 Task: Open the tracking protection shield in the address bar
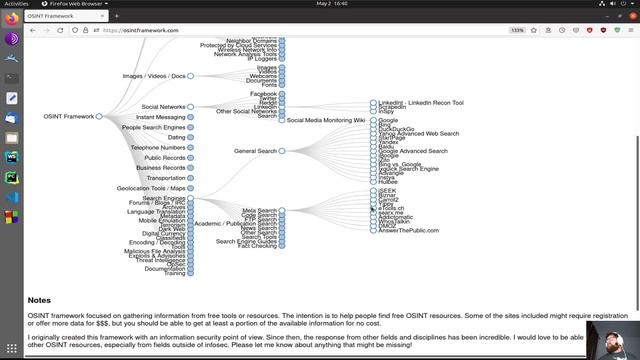point(75,30)
